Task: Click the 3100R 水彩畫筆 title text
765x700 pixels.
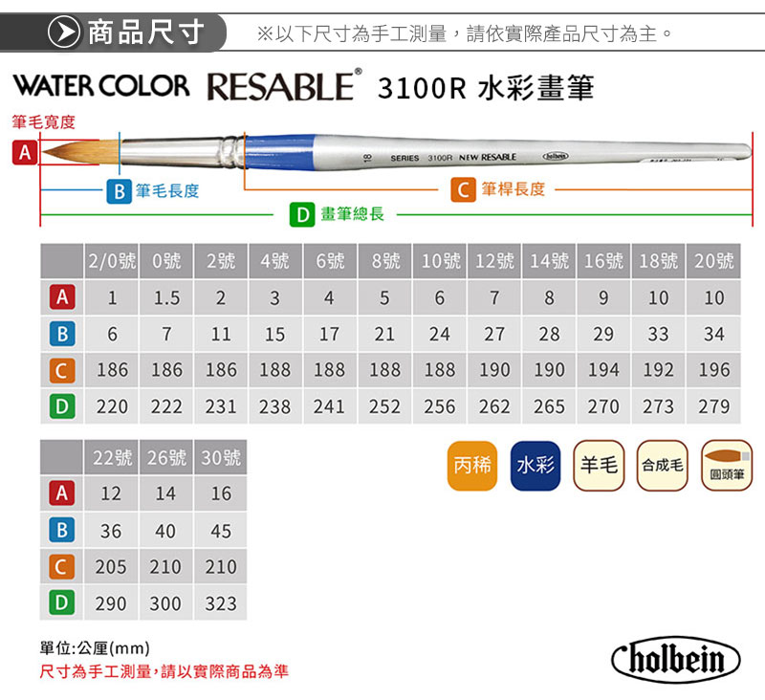Action: pyautogui.click(x=486, y=88)
